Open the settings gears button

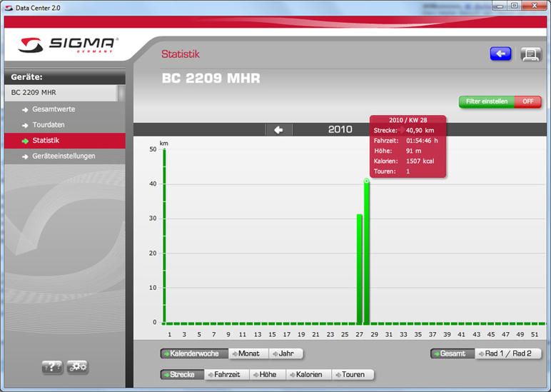pyautogui.click(x=77, y=368)
